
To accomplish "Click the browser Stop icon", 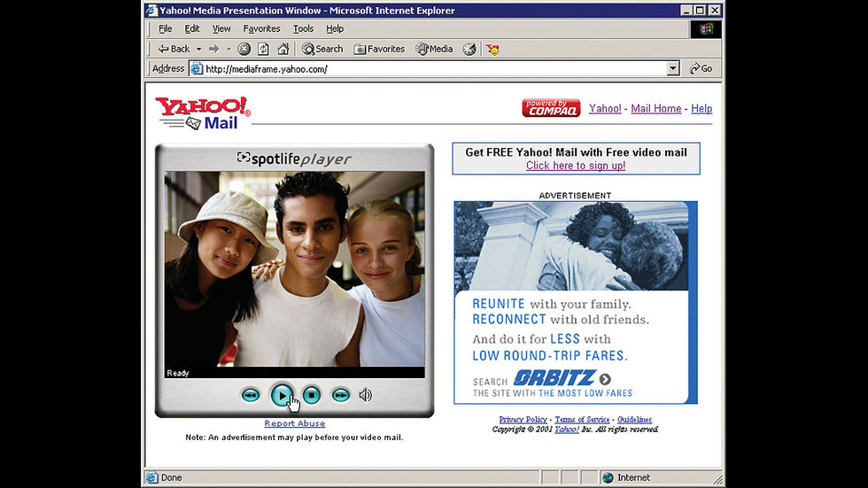I will 244,50.
